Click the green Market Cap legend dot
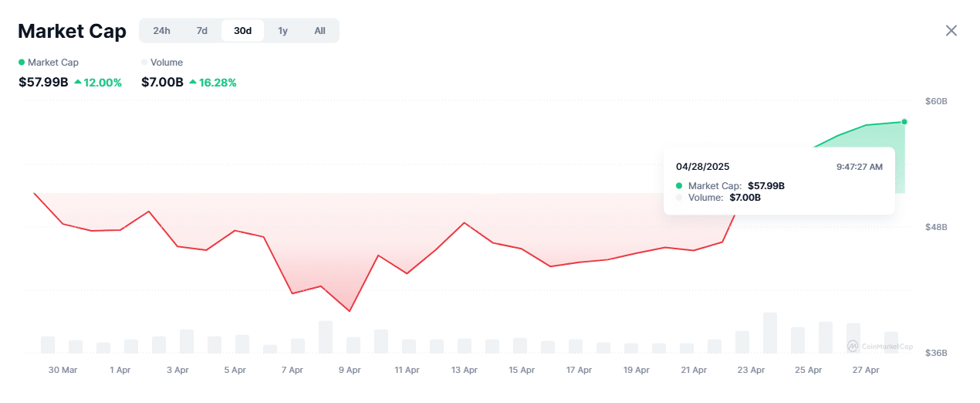The image size is (980, 403). [22, 63]
